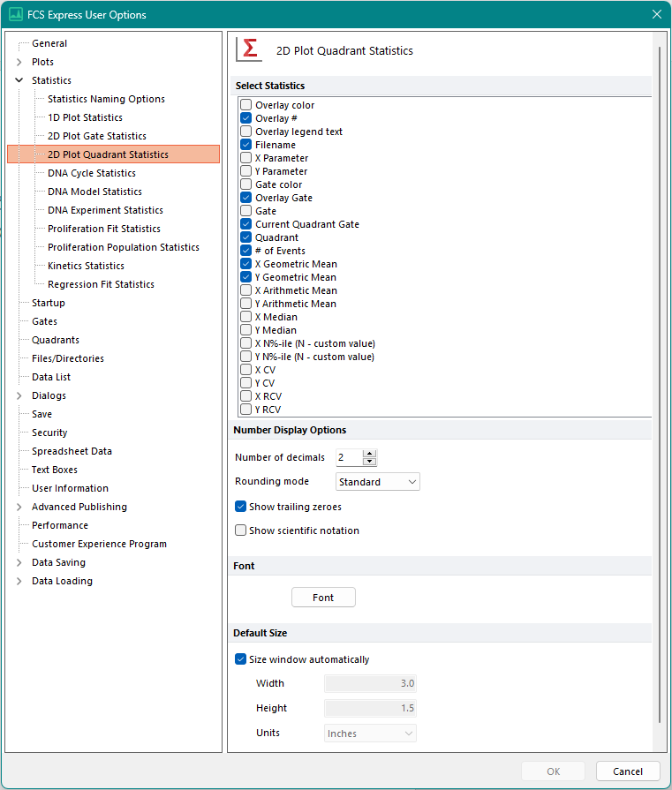Disable Show trailing zeroes
The image size is (672, 790).
[240, 507]
